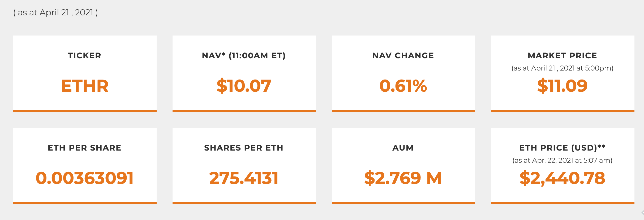Image resolution: width=644 pixels, height=220 pixels.
Task: Click the left chevron at bottom-right edge
Action: click(642, 213)
